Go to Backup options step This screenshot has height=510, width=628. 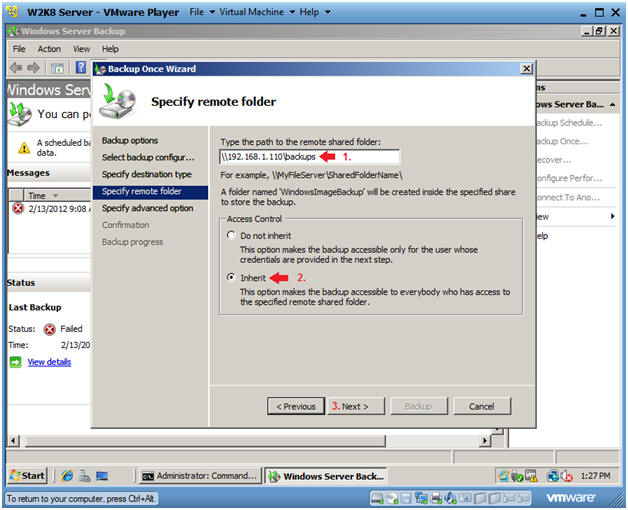pyautogui.click(x=130, y=141)
